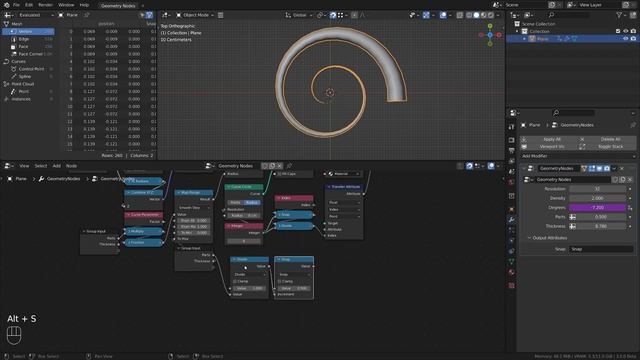Open the File menu
Viewport: 640px width, 360px height.
pos(16,5)
